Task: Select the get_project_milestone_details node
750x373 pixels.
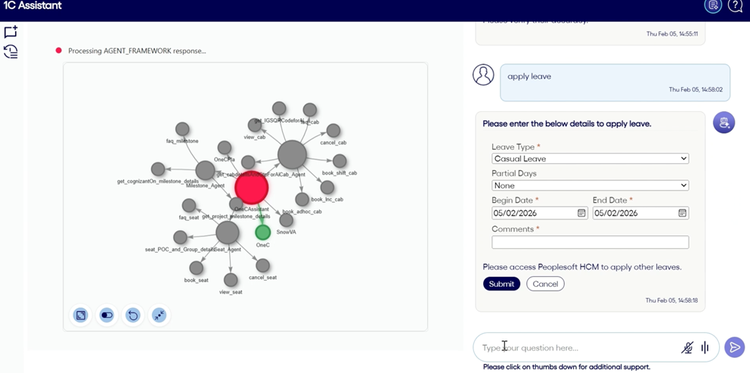Action: click(236, 204)
